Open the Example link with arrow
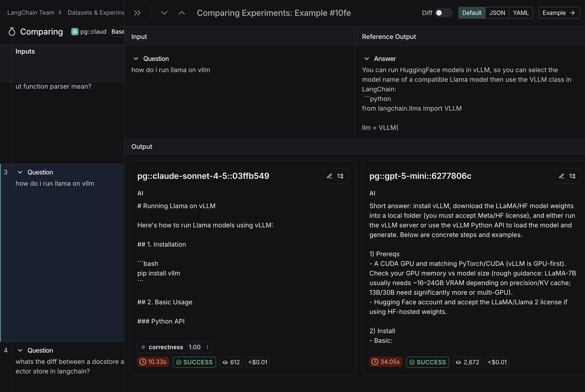Screen dimensions: 585x392 [x=559, y=13]
